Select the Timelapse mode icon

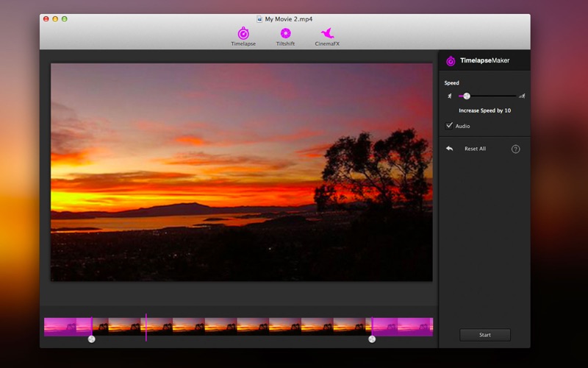pos(243,34)
